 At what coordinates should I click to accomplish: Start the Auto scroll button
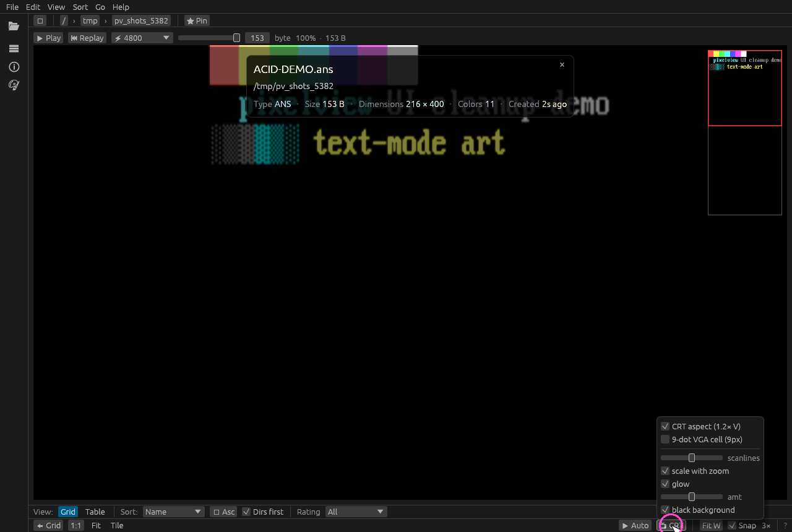(635, 525)
